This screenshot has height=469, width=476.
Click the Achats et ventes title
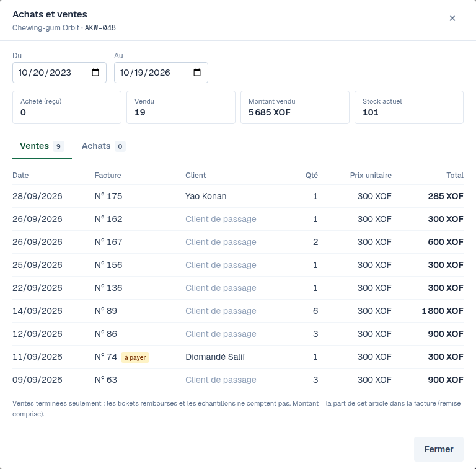(x=50, y=14)
